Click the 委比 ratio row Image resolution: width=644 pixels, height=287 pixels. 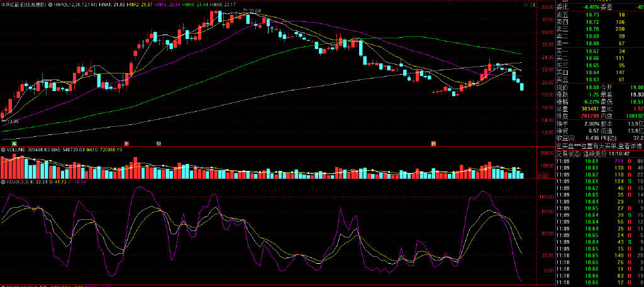point(600,7)
